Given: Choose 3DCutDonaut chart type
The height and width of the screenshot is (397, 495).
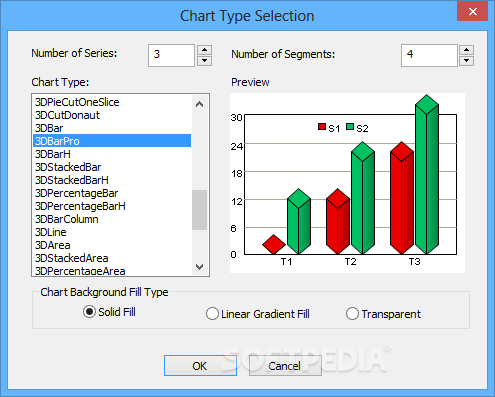Looking at the screenshot, I should point(112,115).
